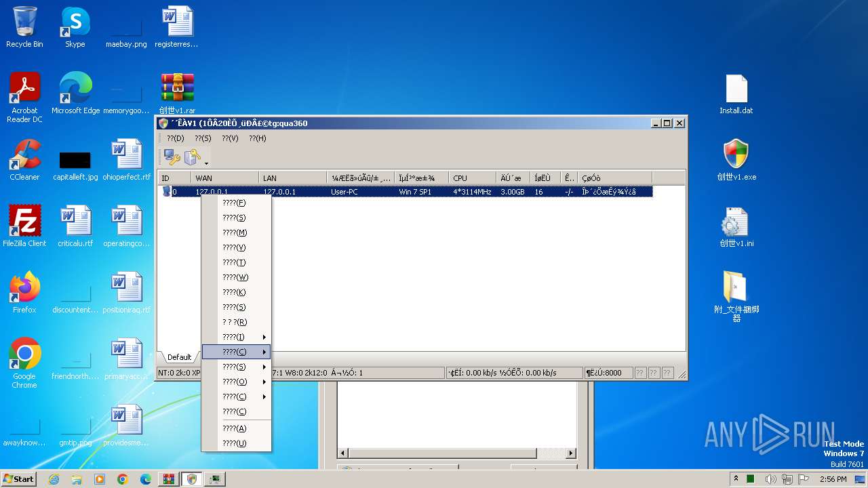Select the CCleaner desktop shortcut
868x488 pixels.
pyautogui.click(x=24, y=161)
